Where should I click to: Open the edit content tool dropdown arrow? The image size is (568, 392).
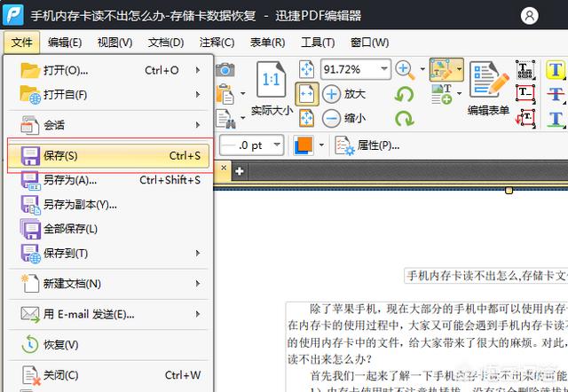459,69
